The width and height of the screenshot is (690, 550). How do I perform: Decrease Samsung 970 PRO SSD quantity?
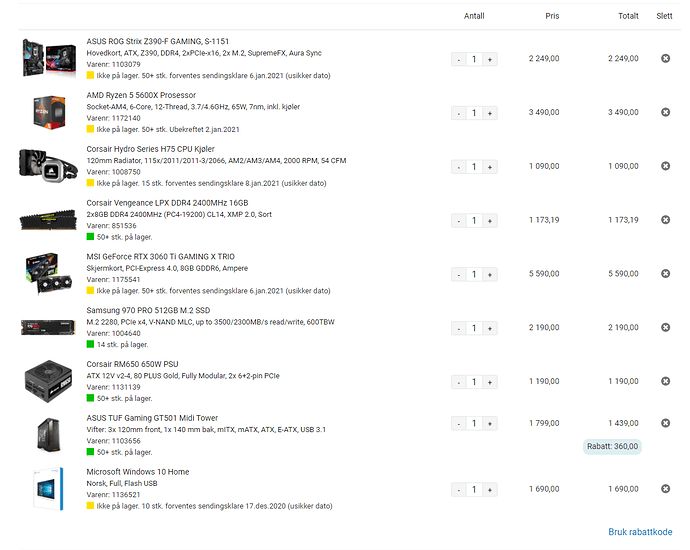pyautogui.click(x=459, y=328)
